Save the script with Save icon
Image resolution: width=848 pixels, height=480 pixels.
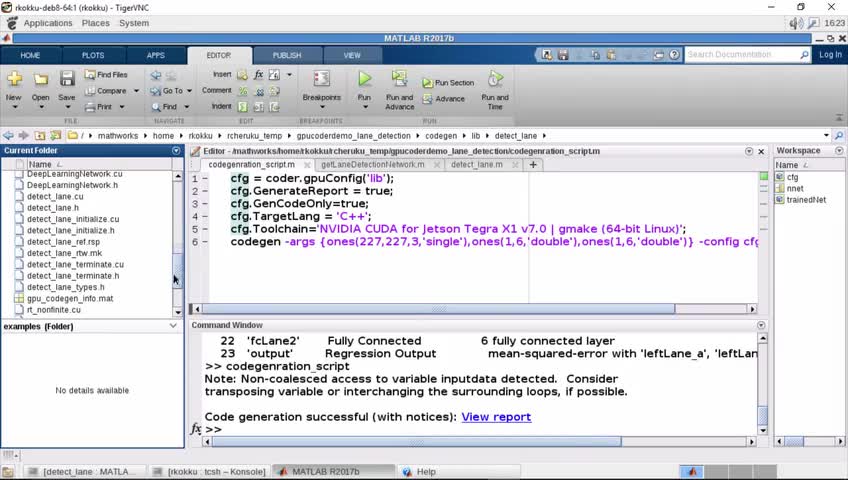(x=67, y=79)
